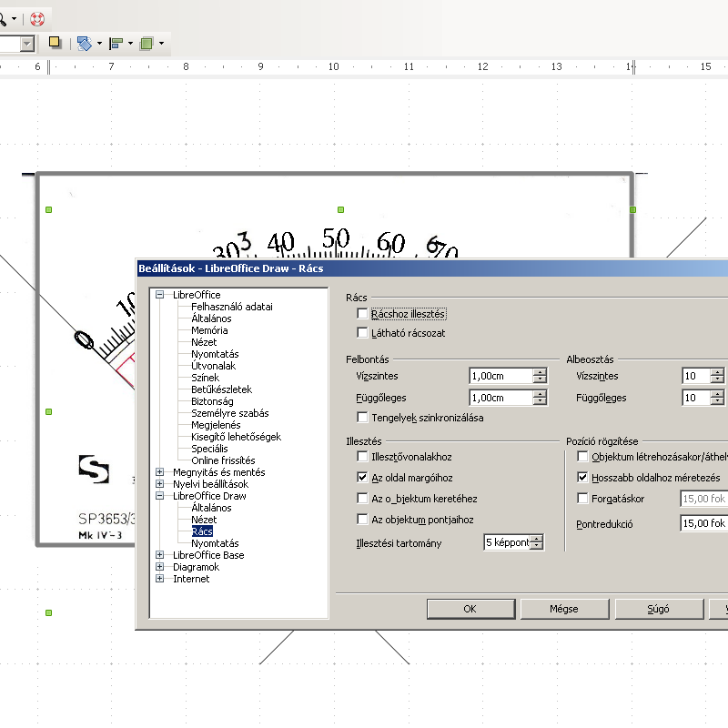
Task: Open the Alignment icon's dropdown arrow
Action: [130, 43]
